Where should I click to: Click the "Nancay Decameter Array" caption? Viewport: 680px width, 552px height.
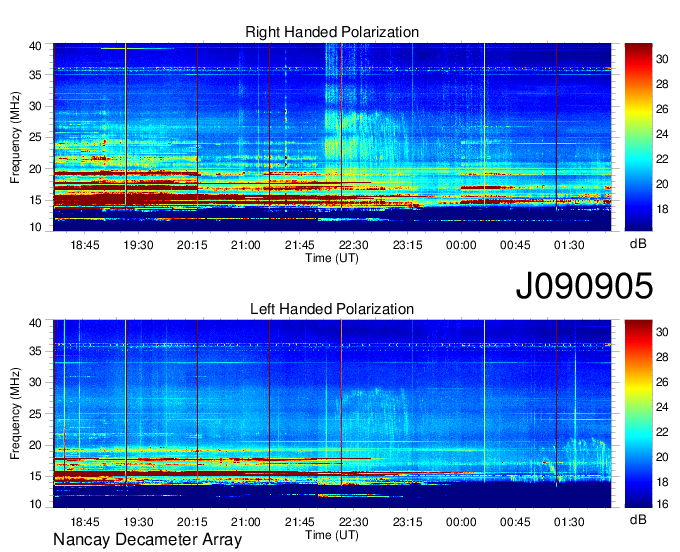click(x=147, y=540)
